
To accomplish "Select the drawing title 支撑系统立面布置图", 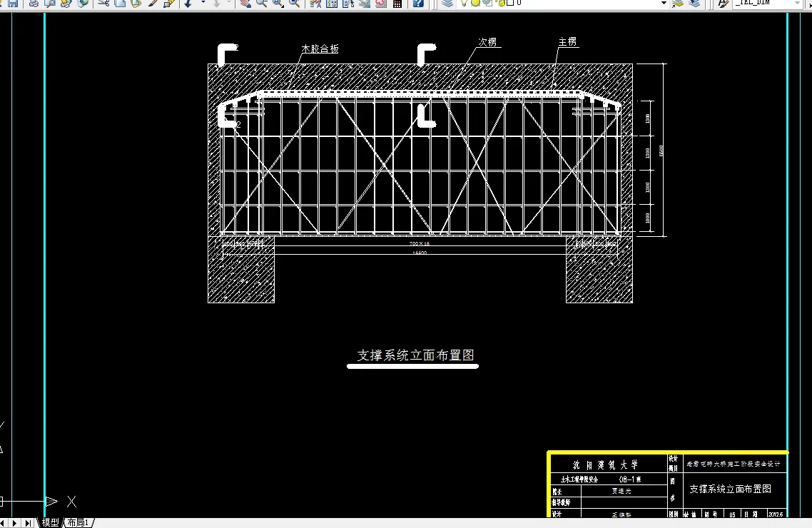I will tap(416, 355).
